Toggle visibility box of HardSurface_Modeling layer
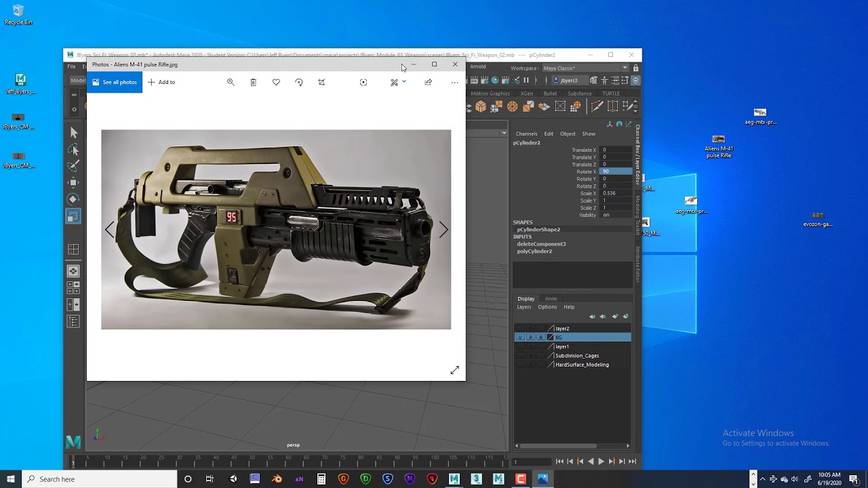 tap(520, 365)
